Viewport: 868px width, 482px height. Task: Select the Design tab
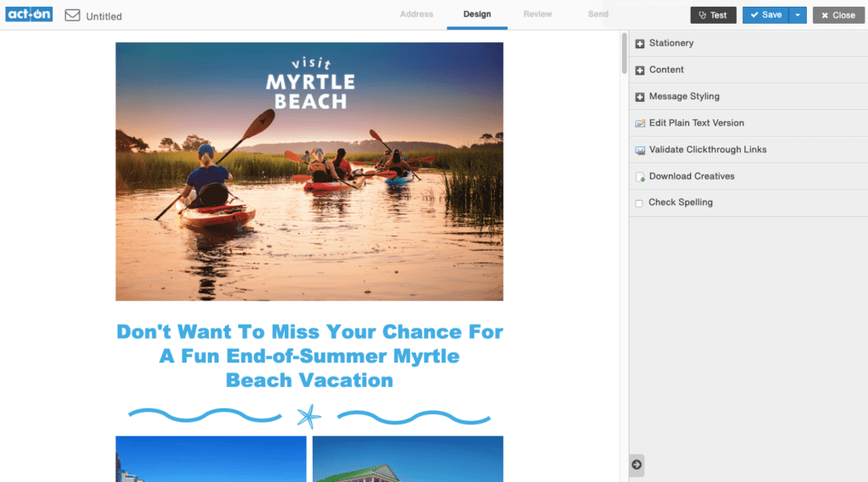tap(477, 14)
